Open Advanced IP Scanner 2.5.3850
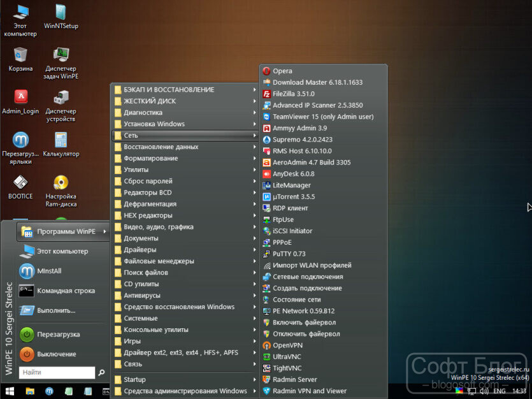Image resolution: width=532 pixels, height=399 pixels. coord(323,105)
